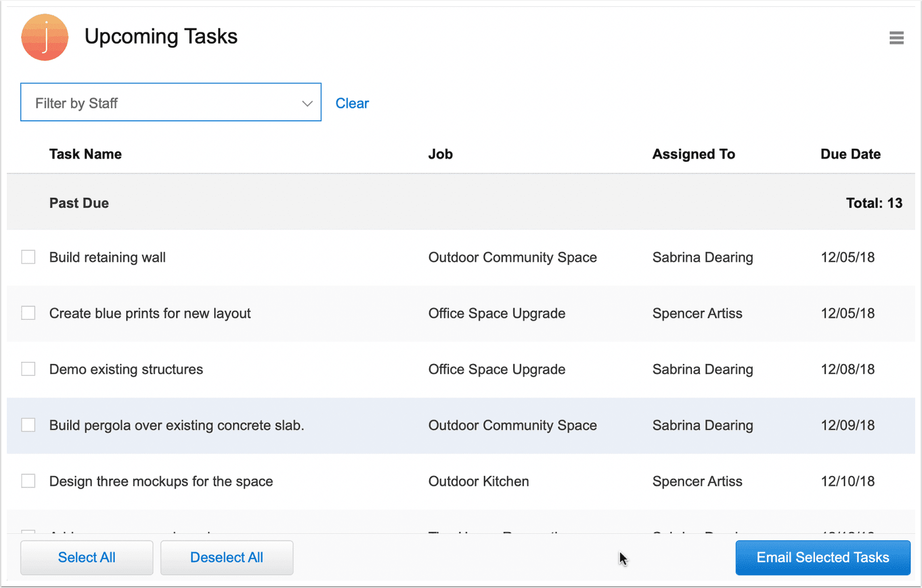Click the Upcoming Tasks title

click(x=161, y=36)
